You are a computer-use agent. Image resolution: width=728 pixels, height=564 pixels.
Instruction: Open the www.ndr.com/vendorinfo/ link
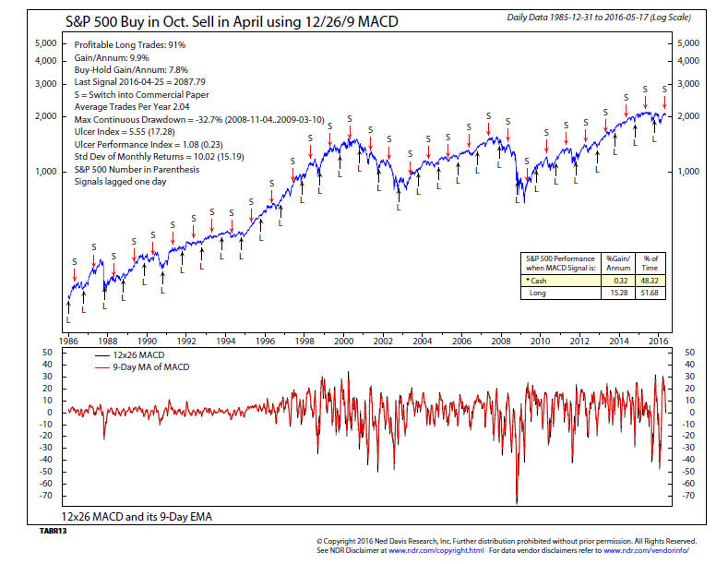pyautogui.click(x=646, y=550)
